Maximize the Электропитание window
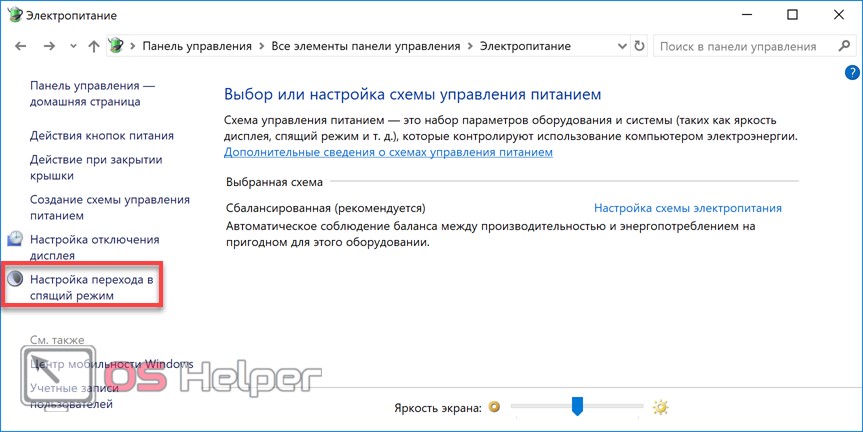 click(x=792, y=15)
